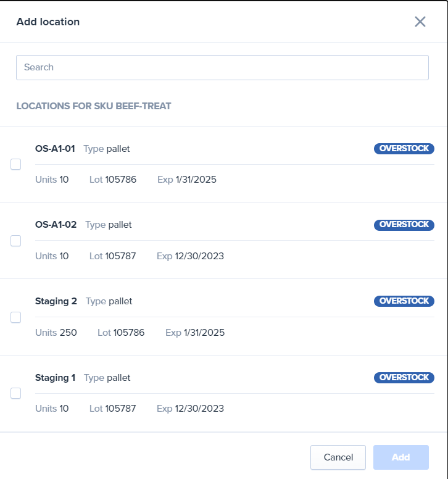Check the OS-A1-01 location checkbox
This screenshot has height=479, width=448.
(16, 164)
